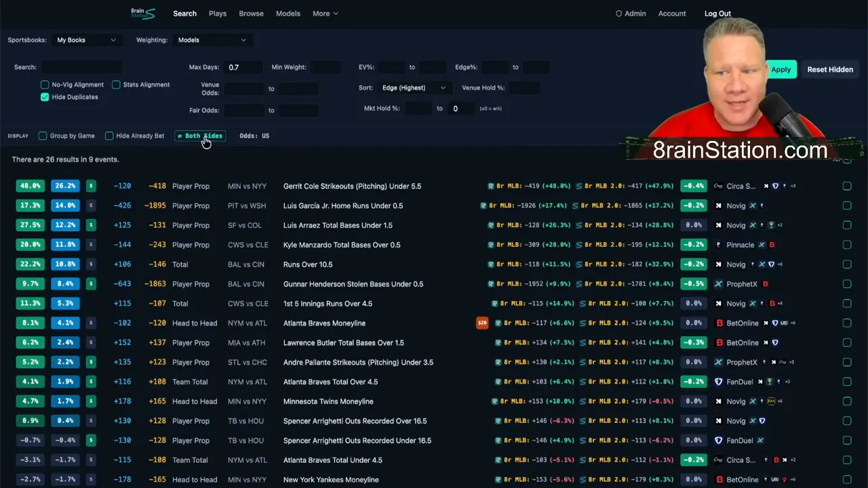Open the Plays tab in navigation
Screen dimensions: 868x488
[x=218, y=14]
